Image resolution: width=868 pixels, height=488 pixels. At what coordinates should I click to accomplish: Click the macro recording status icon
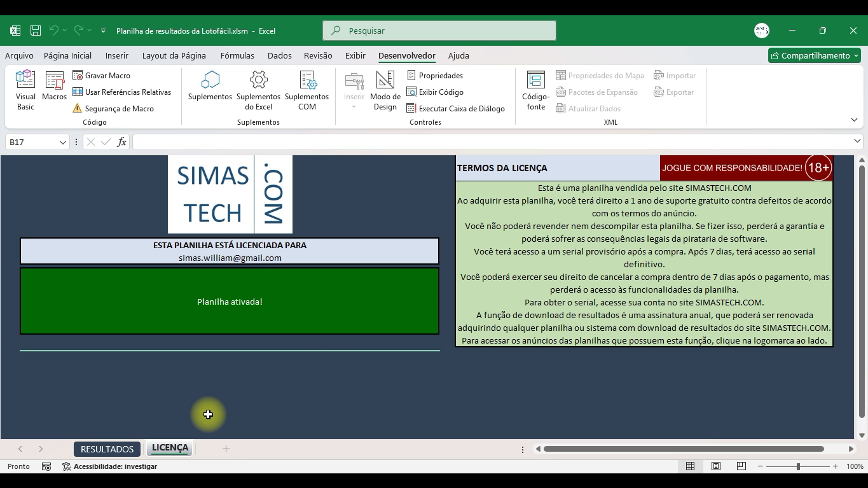[46, 466]
